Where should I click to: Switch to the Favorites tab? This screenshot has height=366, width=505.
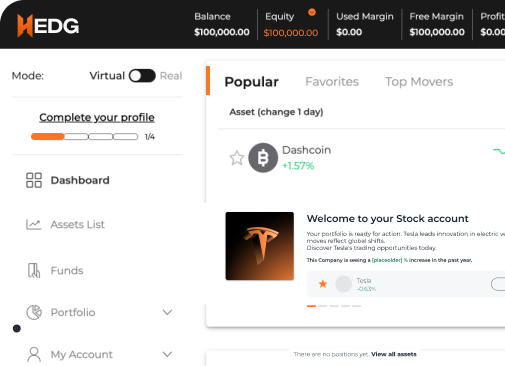332,82
